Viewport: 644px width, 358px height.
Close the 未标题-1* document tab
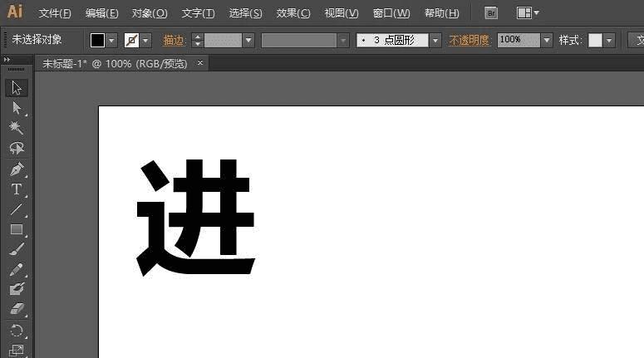[200, 63]
